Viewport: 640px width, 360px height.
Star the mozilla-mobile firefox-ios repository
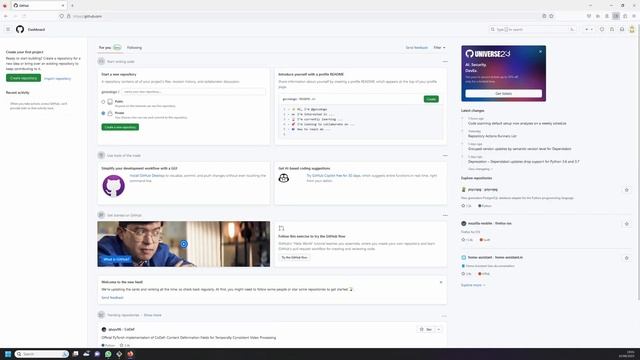click(x=627, y=224)
